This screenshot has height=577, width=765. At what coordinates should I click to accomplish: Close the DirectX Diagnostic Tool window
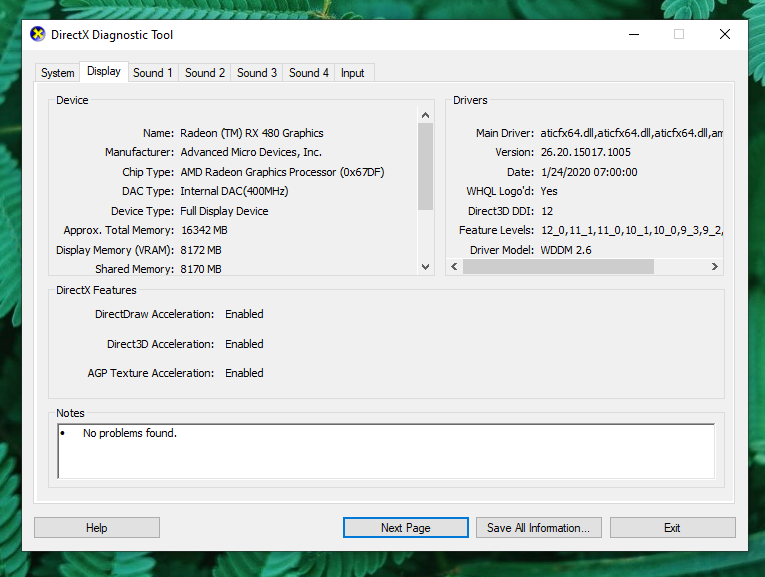(725, 34)
